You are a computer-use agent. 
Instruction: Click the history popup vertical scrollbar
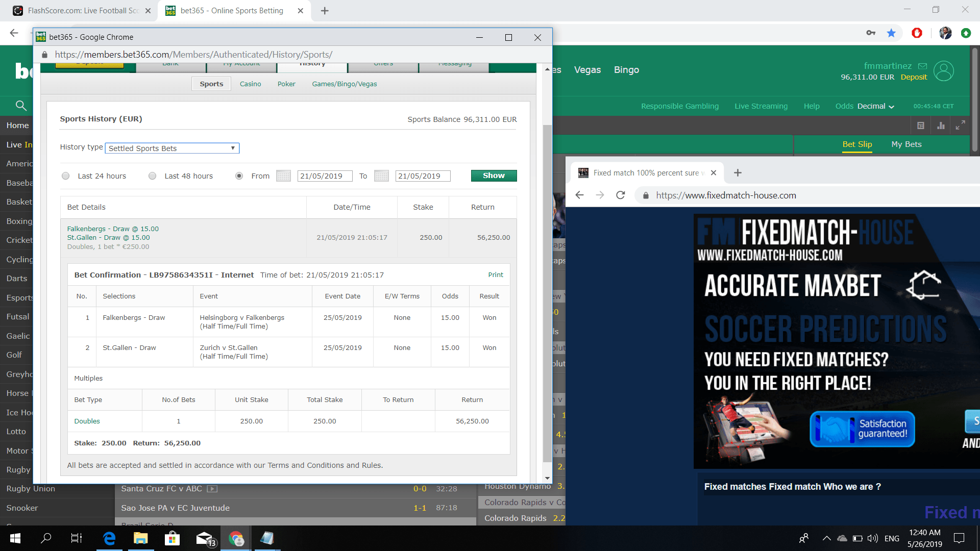[x=547, y=293]
